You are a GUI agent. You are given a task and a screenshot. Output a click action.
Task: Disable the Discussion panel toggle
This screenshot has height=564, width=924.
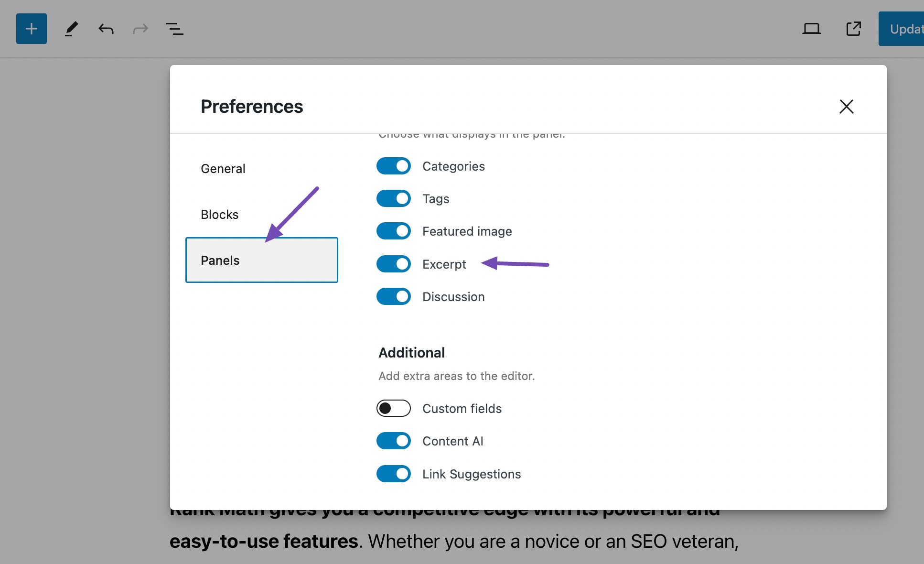(394, 296)
